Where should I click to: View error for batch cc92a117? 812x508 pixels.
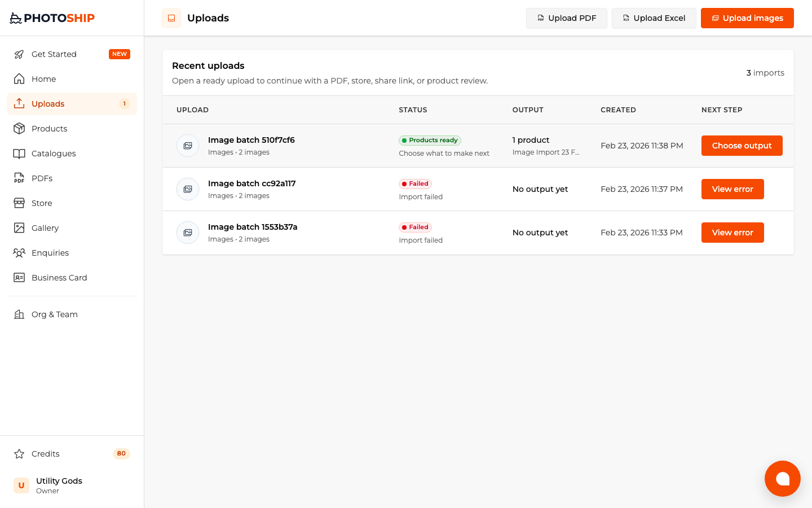point(732,189)
